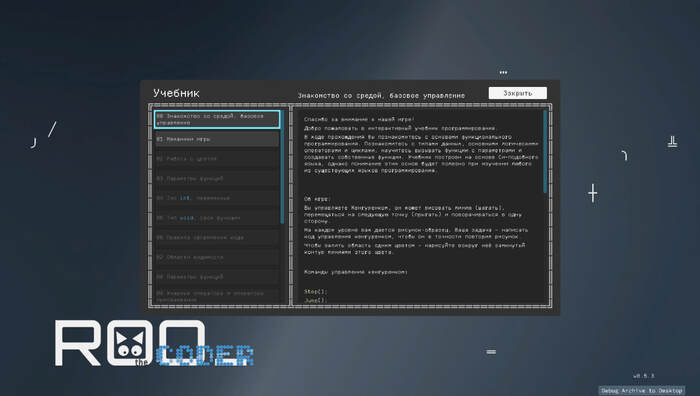Image resolution: width=700 pixels, height=396 pixels.
Task: Click the tutorial text scrollbar thumb
Action: (545, 152)
